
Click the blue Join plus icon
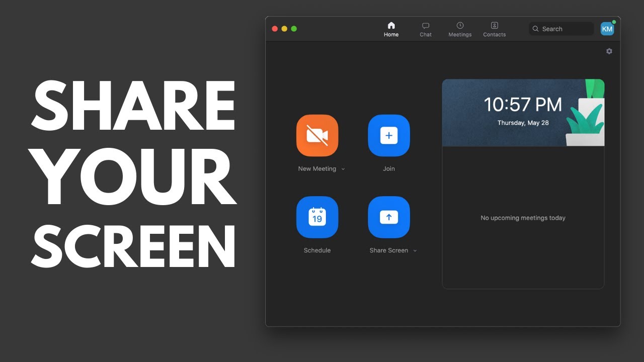tap(389, 136)
